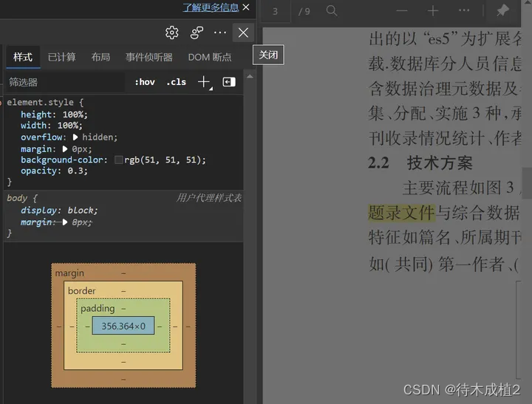Image resolution: width=532 pixels, height=404 pixels.
Task: Focus the 筛选器 filter field
Action: tap(65, 82)
